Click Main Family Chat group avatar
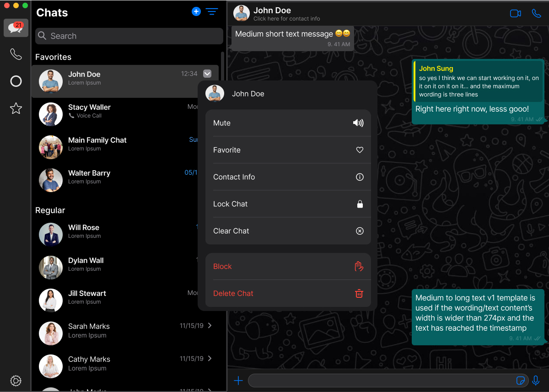Screen dimensions: 549x392 pos(51,147)
